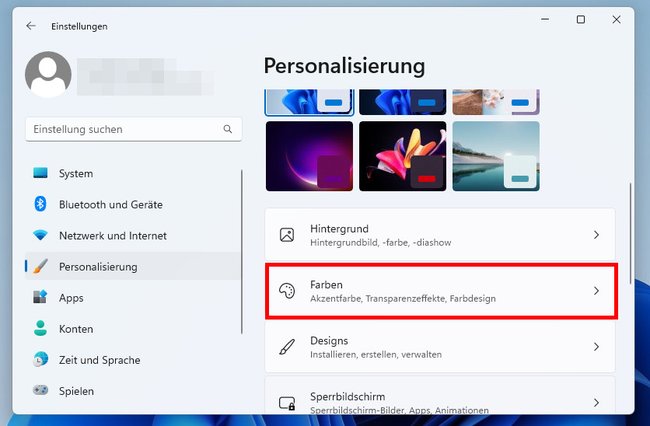This screenshot has height=426, width=650.
Task: Click the Sperrbildschirm lock screen icon
Action: pyautogui.click(x=287, y=403)
